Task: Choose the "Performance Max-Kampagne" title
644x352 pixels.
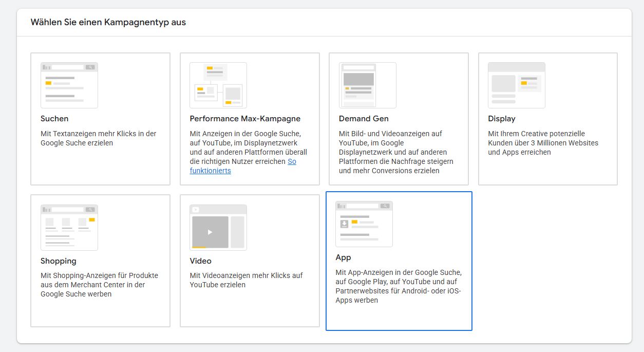Action: (x=245, y=119)
